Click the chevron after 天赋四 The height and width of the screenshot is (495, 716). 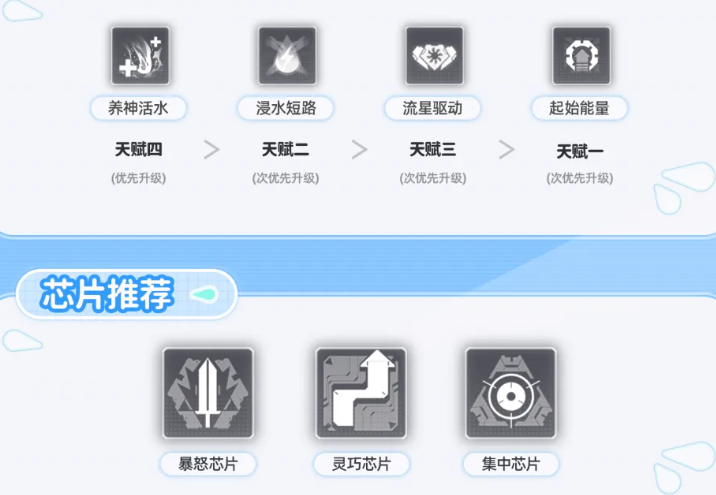pos(212,150)
